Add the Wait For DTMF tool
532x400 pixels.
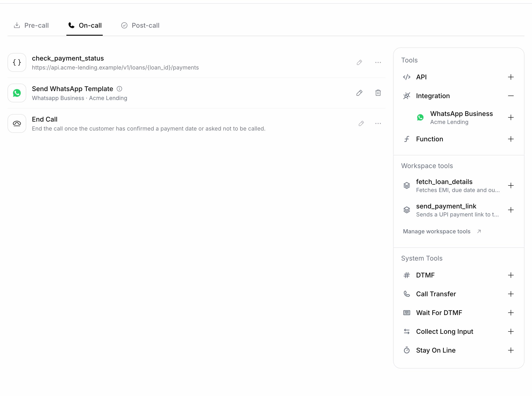[x=511, y=313]
